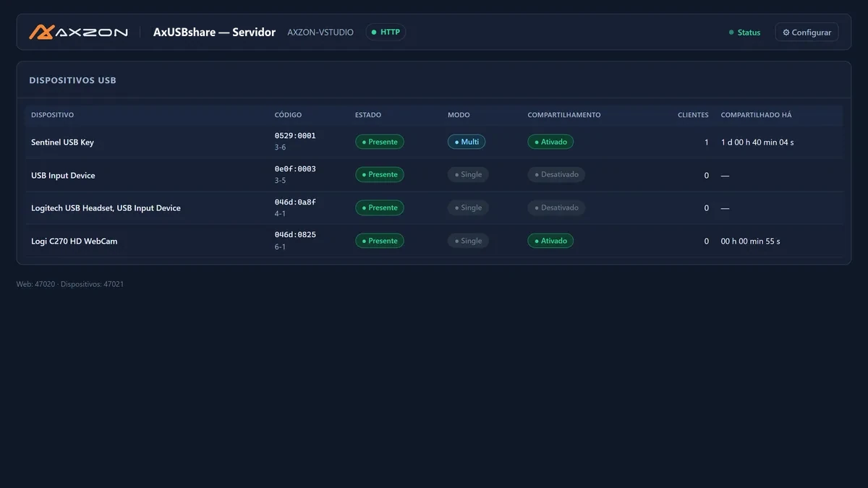868x488 pixels.
Task: Click the Dispositivos USB panel heading
Action: click(x=72, y=80)
